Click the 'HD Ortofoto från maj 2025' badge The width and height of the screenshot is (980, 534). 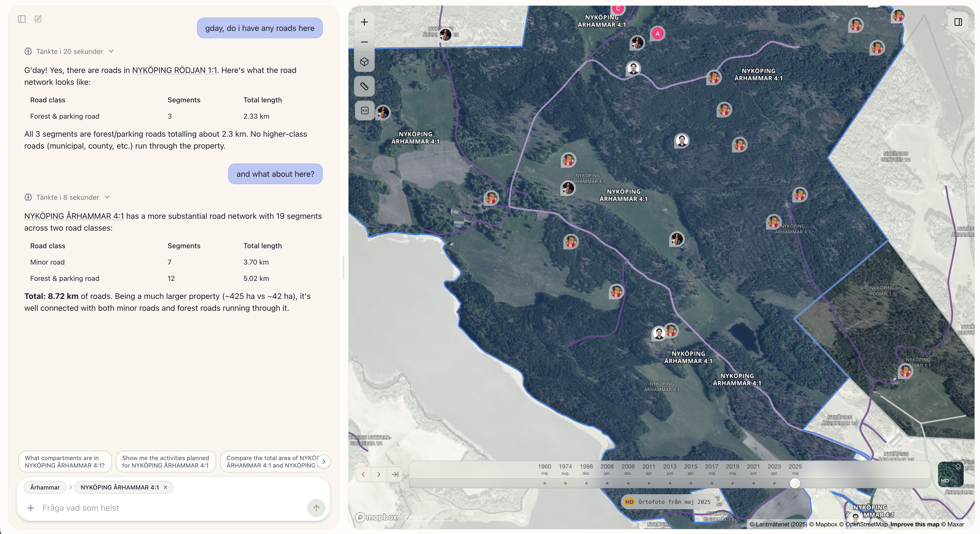click(x=668, y=502)
